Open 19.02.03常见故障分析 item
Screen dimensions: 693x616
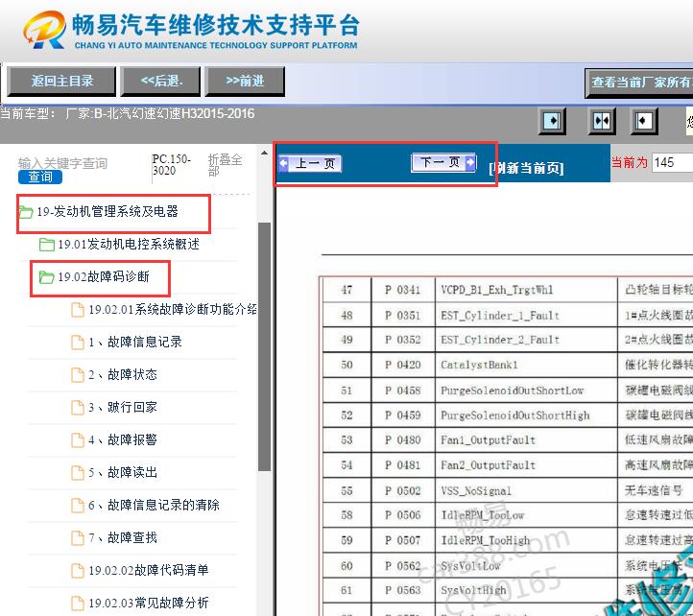149,603
